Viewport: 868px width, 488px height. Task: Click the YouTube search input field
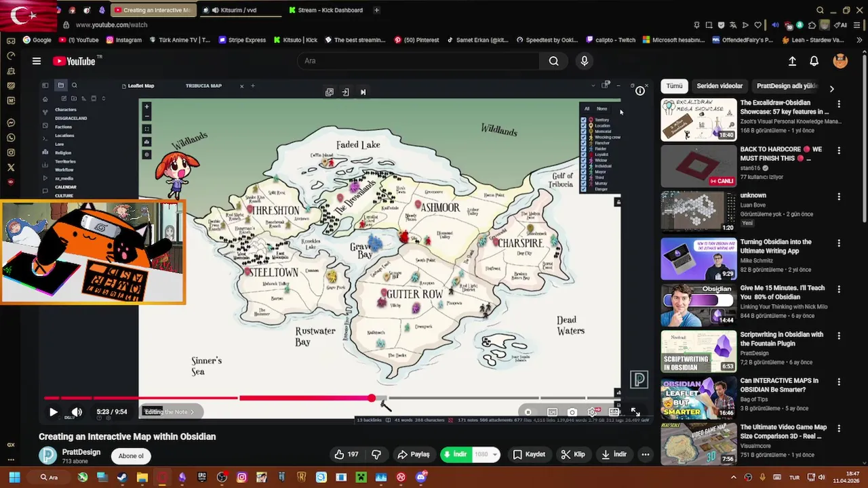[x=418, y=61]
